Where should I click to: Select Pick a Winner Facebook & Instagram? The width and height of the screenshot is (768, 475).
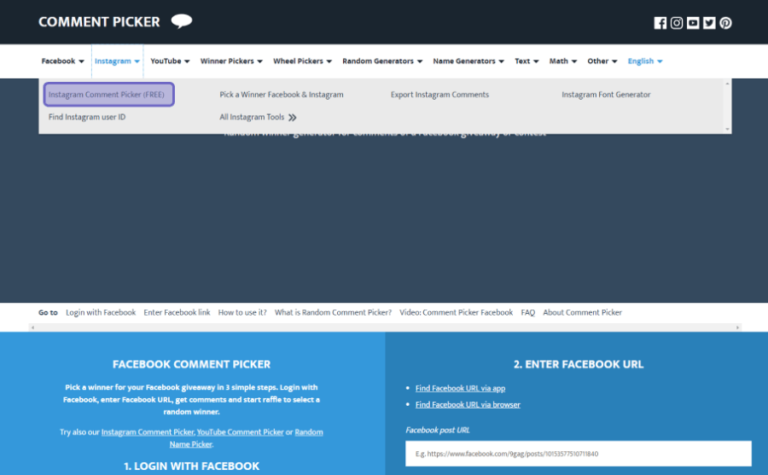point(281,95)
